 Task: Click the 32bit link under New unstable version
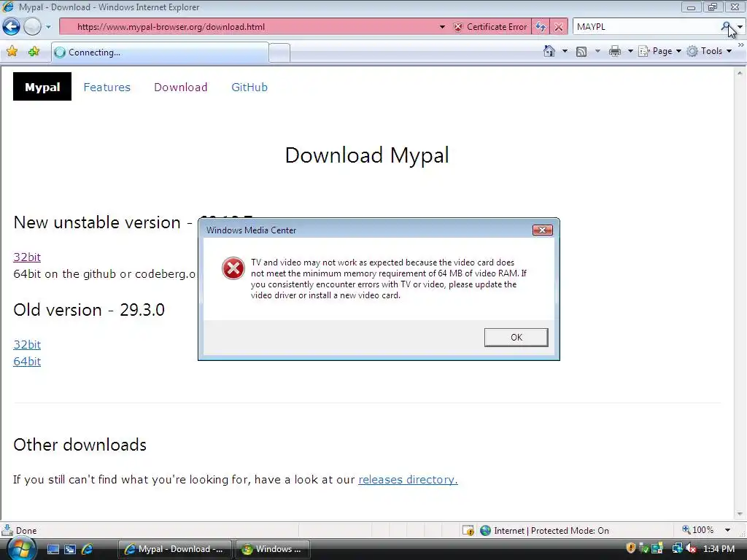pos(27,257)
